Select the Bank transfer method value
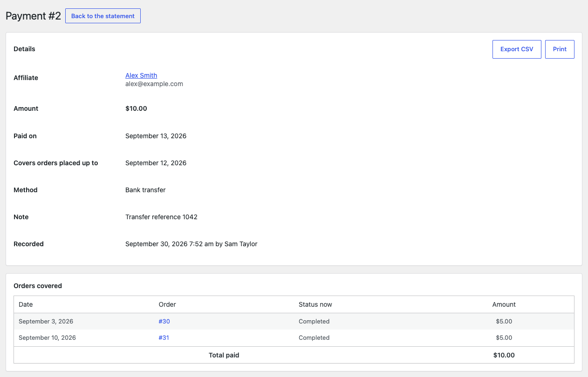Image resolution: width=588 pixels, height=377 pixels. pos(145,190)
